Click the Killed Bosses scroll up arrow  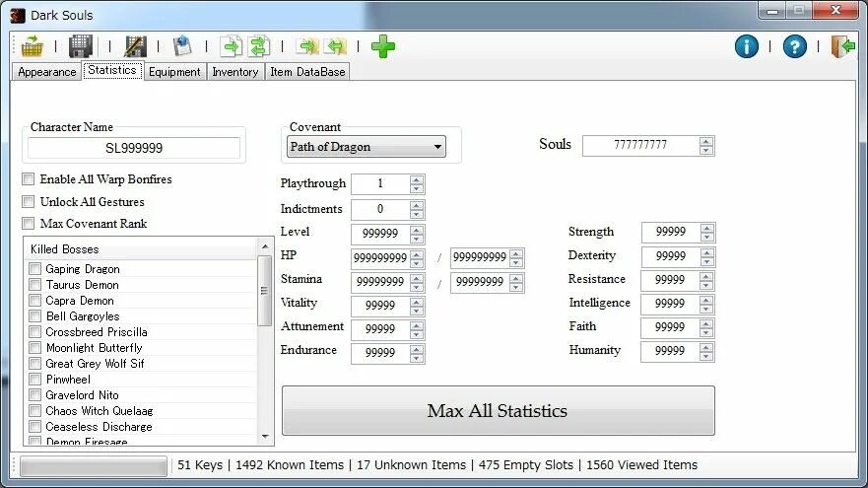pyautogui.click(x=265, y=245)
